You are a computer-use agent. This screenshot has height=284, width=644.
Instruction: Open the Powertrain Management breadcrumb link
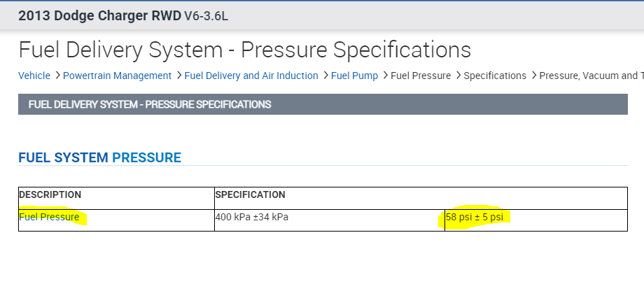[x=117, y=76]
